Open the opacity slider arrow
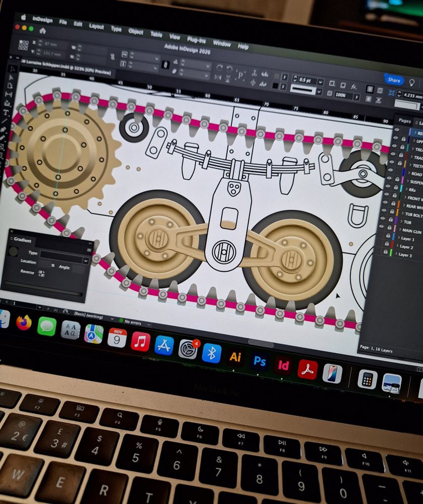 (x=356, y=97)
